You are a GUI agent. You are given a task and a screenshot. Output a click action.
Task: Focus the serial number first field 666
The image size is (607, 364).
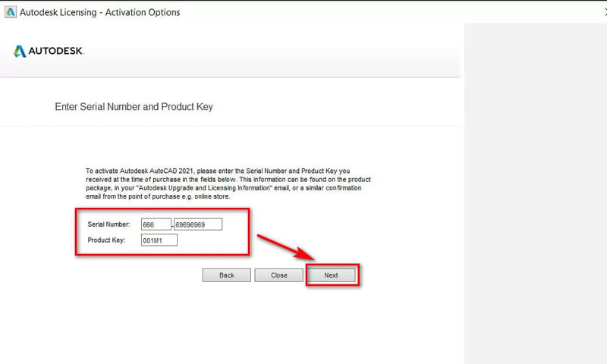tap(156, 224)
